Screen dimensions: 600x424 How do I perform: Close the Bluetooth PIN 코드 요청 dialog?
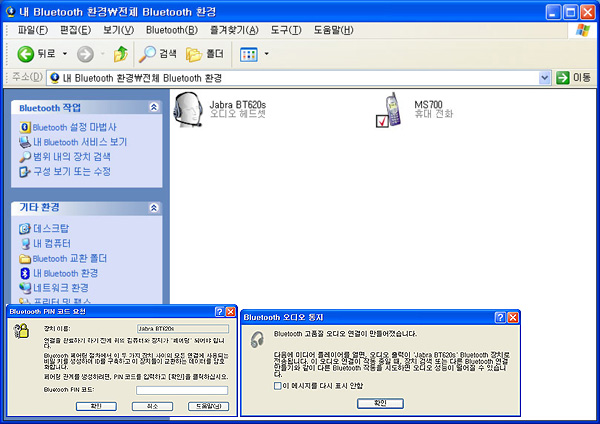click(230, 311)
